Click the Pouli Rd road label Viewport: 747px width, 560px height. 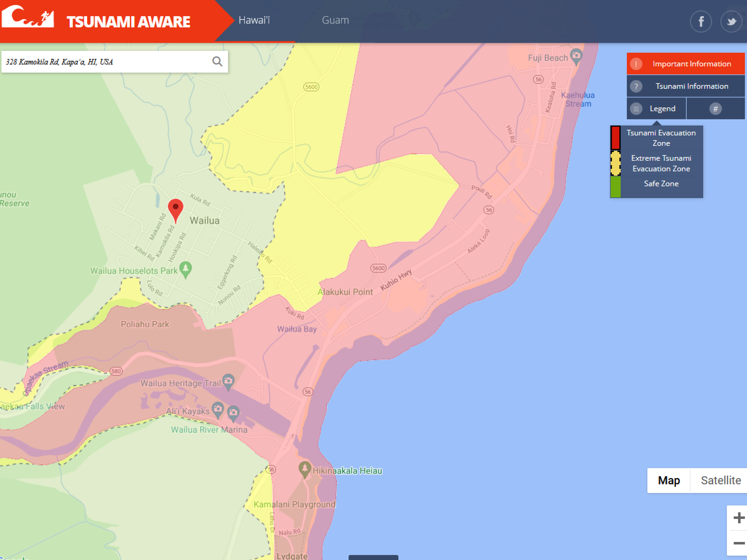482,192
